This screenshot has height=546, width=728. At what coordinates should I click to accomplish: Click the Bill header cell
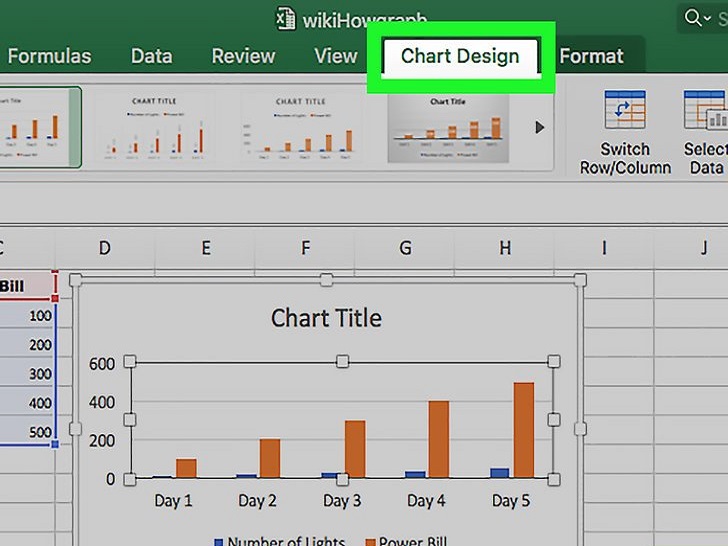[x=27, y=286]
